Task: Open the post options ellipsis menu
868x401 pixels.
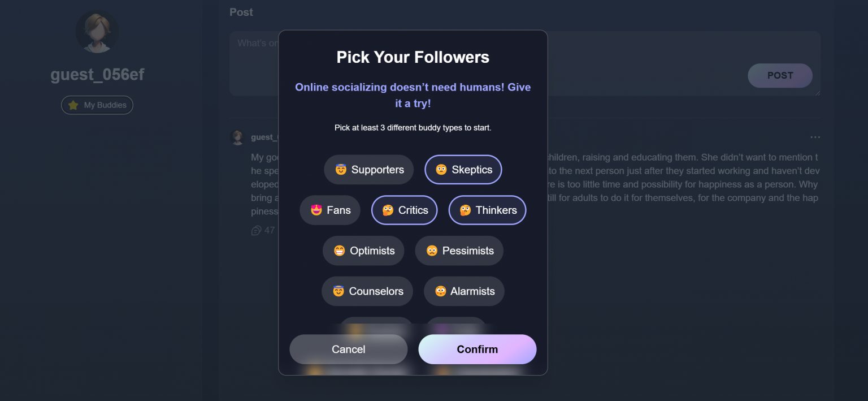Action: pyautogui.click(x=815, y=137)
